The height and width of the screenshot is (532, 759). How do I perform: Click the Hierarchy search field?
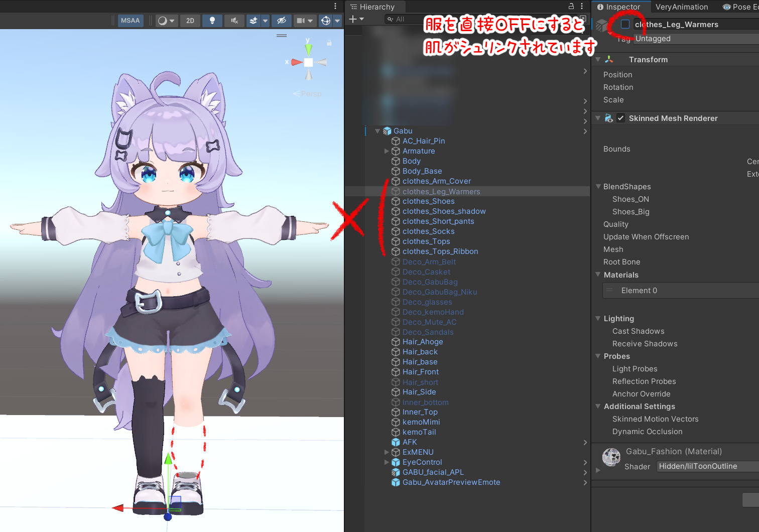tap(407, 19)
